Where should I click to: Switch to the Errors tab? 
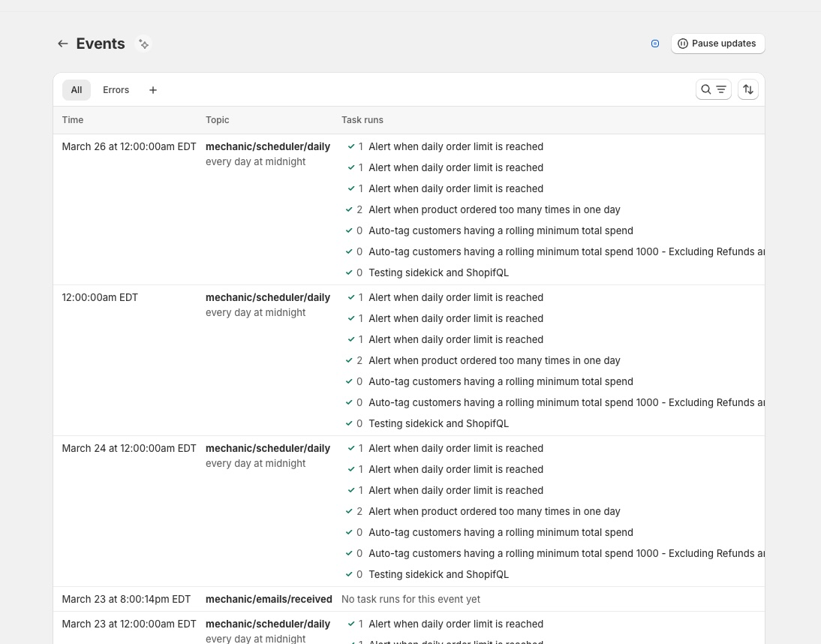click(x=116, y=89)
